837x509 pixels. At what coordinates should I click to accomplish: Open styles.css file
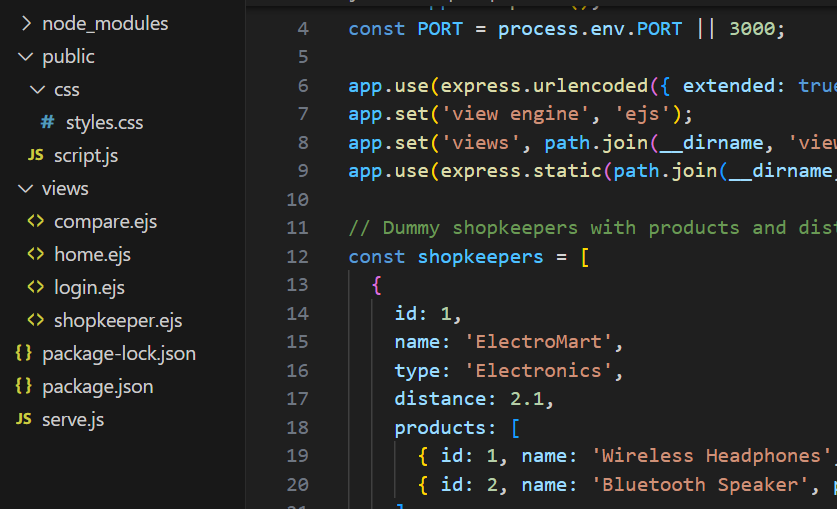tap(105, 123)
